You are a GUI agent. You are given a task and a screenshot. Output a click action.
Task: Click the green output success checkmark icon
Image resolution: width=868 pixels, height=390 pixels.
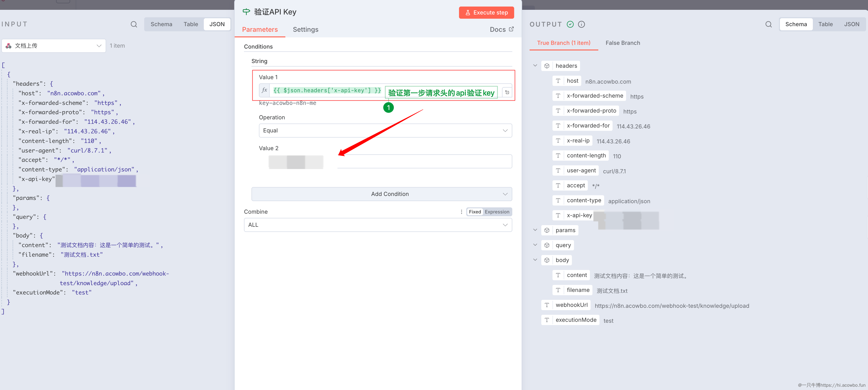point(570,24)
